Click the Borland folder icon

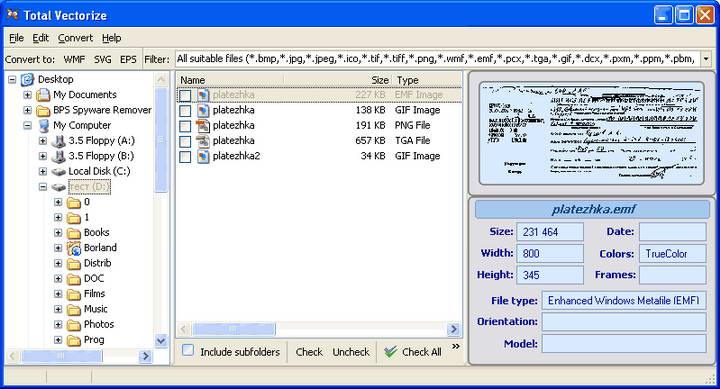pos(74,248)
